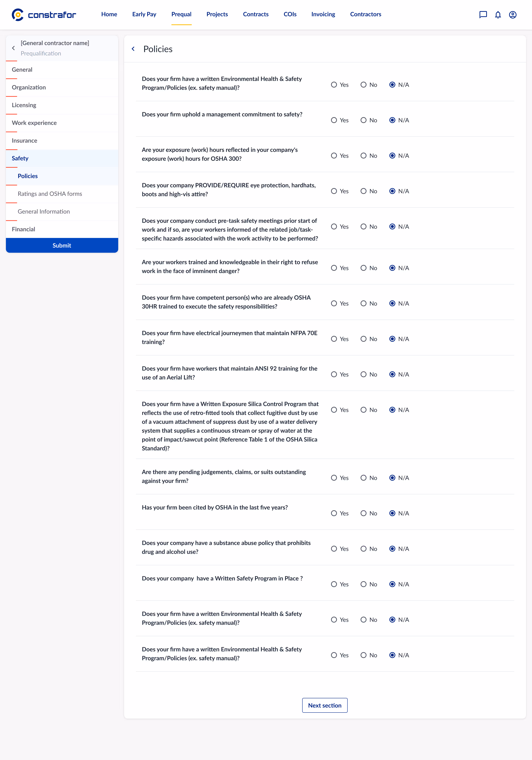The height and width of the screenshot is (760, 532).
Task: Select the Financial sidebar section
Action: point(62,229)
